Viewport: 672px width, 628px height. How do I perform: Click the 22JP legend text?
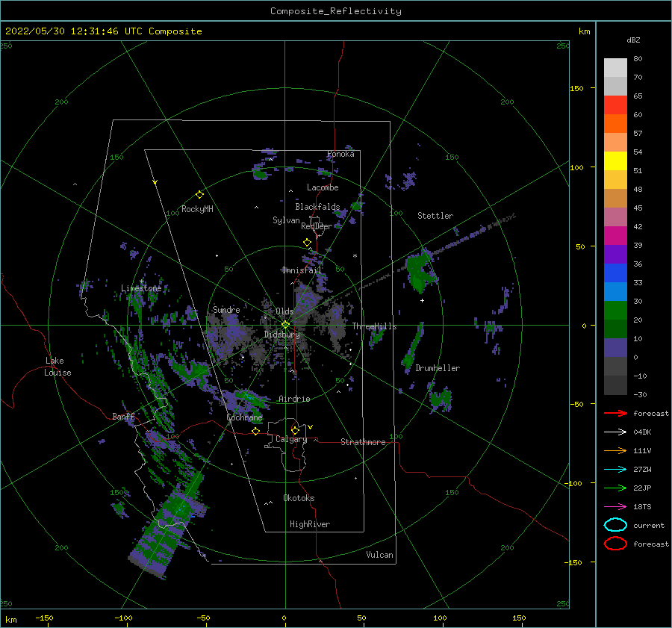642,488
